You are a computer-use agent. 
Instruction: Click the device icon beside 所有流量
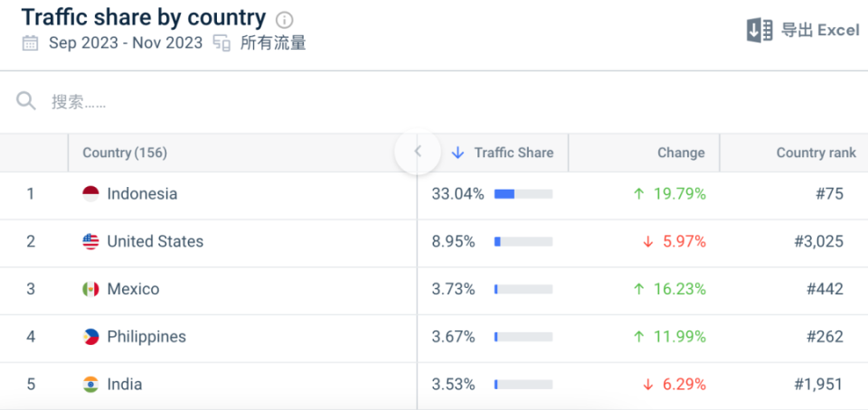coord(222,42)
